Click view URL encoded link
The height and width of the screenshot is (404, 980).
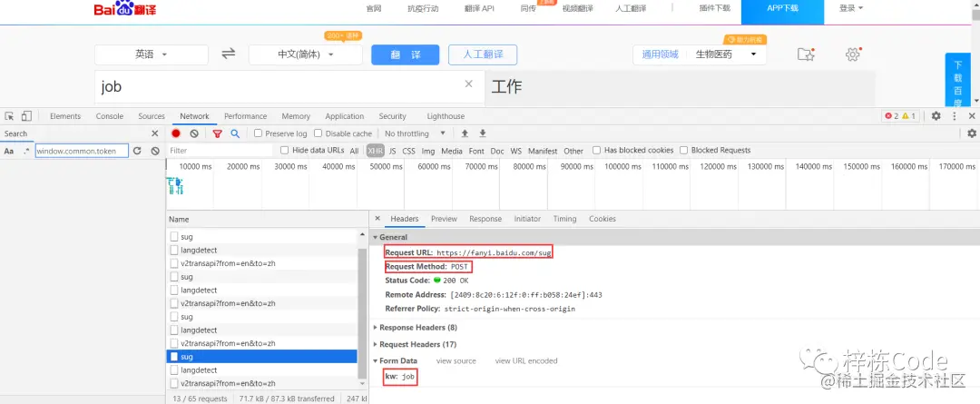[x=526, y=360]
